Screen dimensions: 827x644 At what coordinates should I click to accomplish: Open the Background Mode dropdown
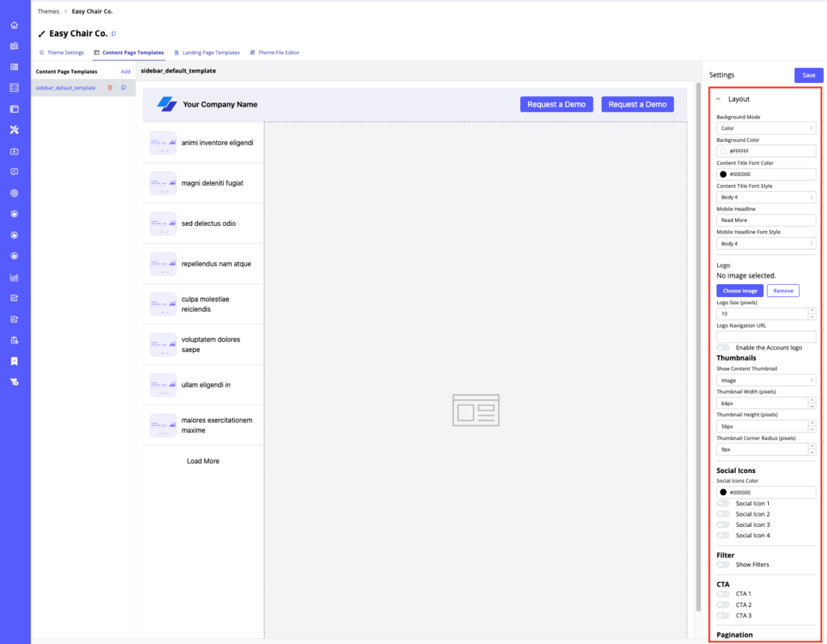(766, 128)
